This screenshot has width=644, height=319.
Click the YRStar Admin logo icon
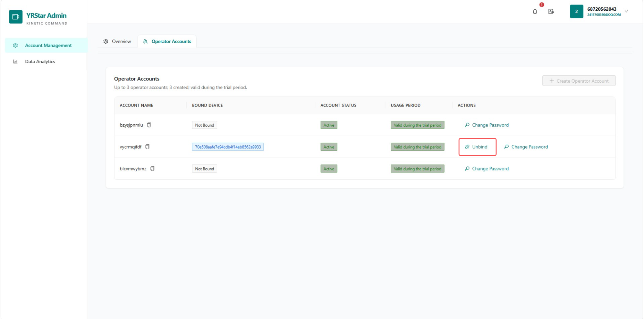(16, 17)
